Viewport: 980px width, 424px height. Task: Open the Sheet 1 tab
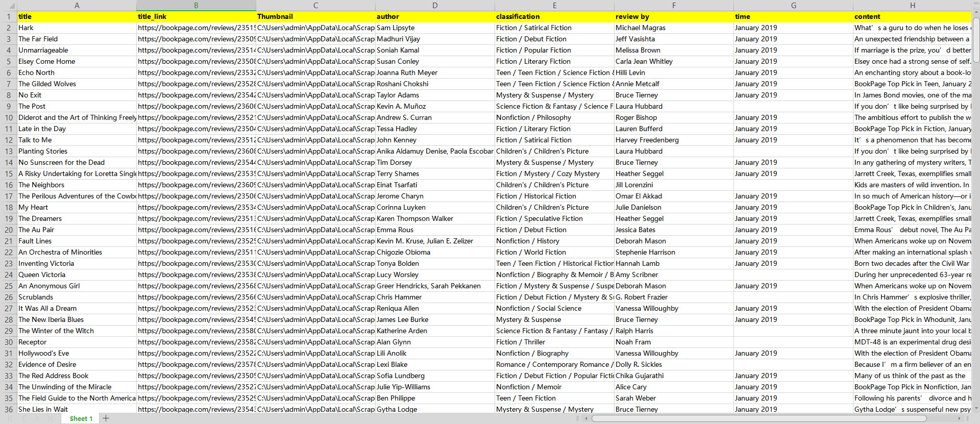coord(81,418)
